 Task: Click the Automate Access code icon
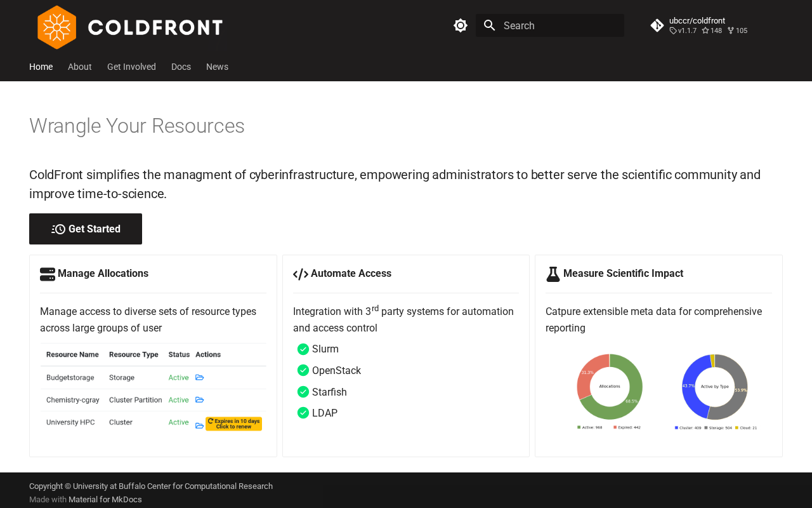[301, 274]
